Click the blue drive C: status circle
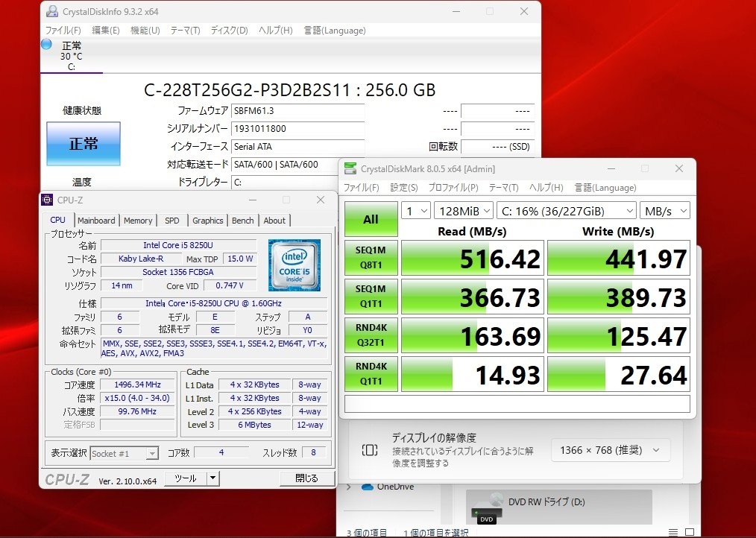Screen dimensions: 756x538 (x=46, y=45)
